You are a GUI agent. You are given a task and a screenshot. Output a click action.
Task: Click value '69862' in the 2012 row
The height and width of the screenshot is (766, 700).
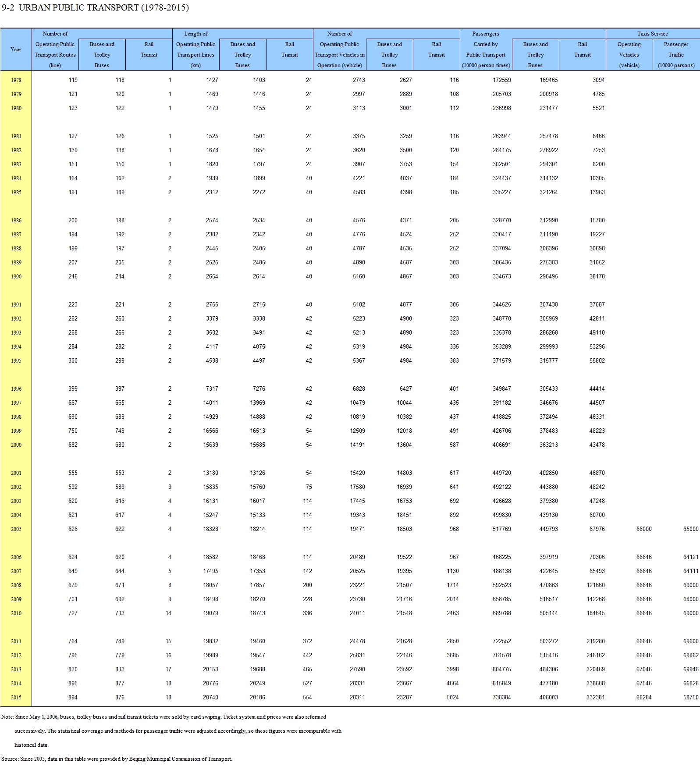(691, 656)
